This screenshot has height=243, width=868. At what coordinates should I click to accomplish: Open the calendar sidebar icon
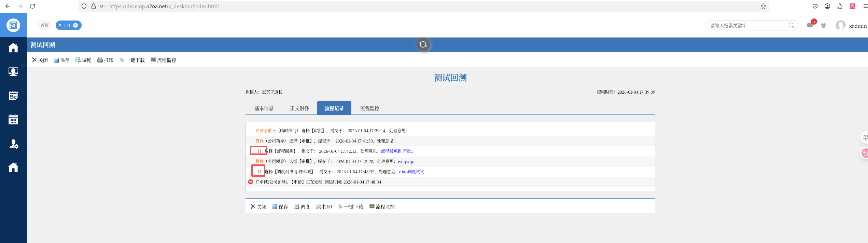click(13, 119)
